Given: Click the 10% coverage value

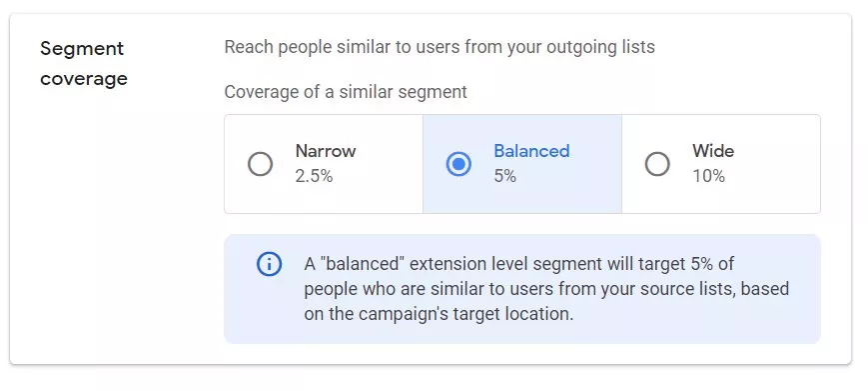Looking at the screenshot, I should pos(708,176).
